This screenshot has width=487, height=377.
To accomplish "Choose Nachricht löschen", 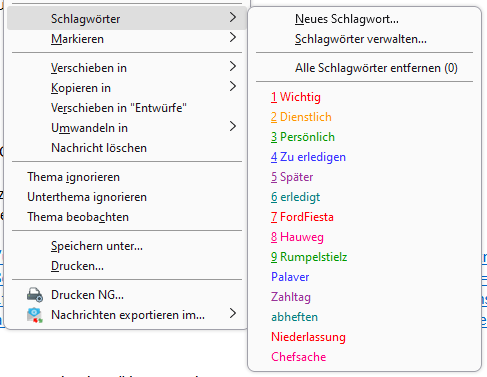I will coord(99,148).
